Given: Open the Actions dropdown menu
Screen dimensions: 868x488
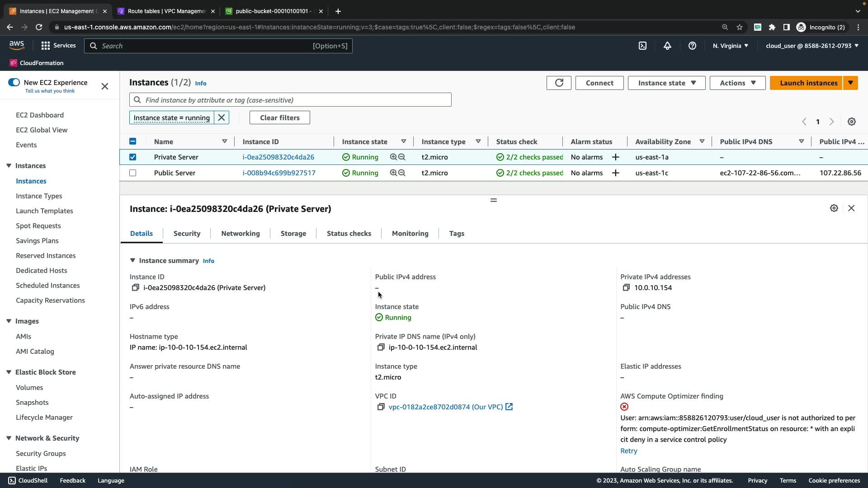Looking at the screenshot, I should click(x=737, y=83).
